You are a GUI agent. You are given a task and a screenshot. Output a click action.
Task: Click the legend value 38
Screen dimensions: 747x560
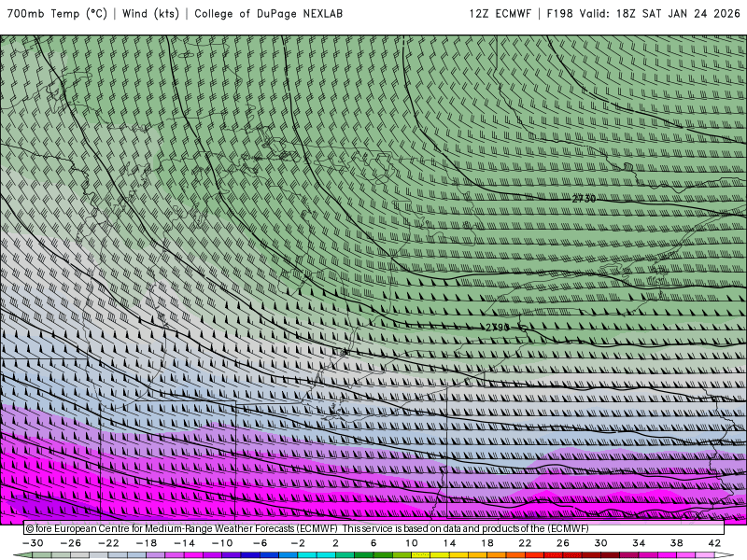pos(676,543)
